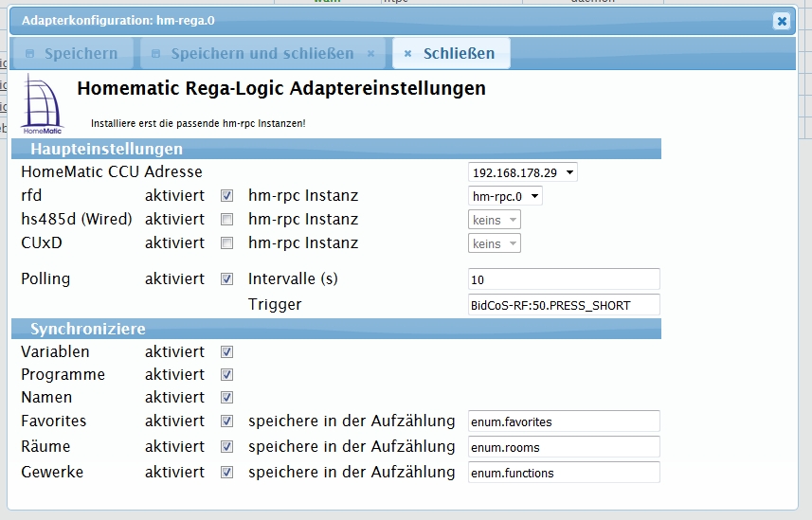Toggle Gewerke synchronization checkbox
Image resolution: width=812 pixels, height=520 pixels.
point(226,473)
